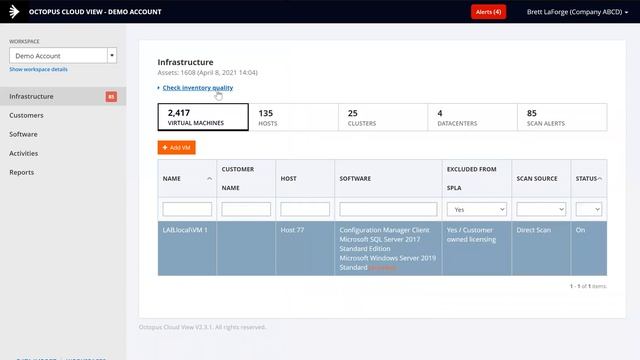Open the Alerts (4) button
This screenshot has height=360, width=640.
[x=488, y=12]
